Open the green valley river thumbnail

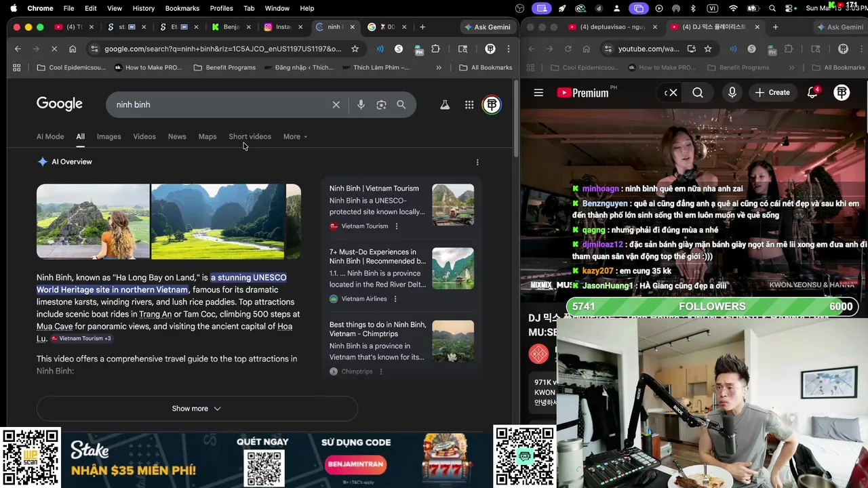pyautogui.click(x=218, y=222)
